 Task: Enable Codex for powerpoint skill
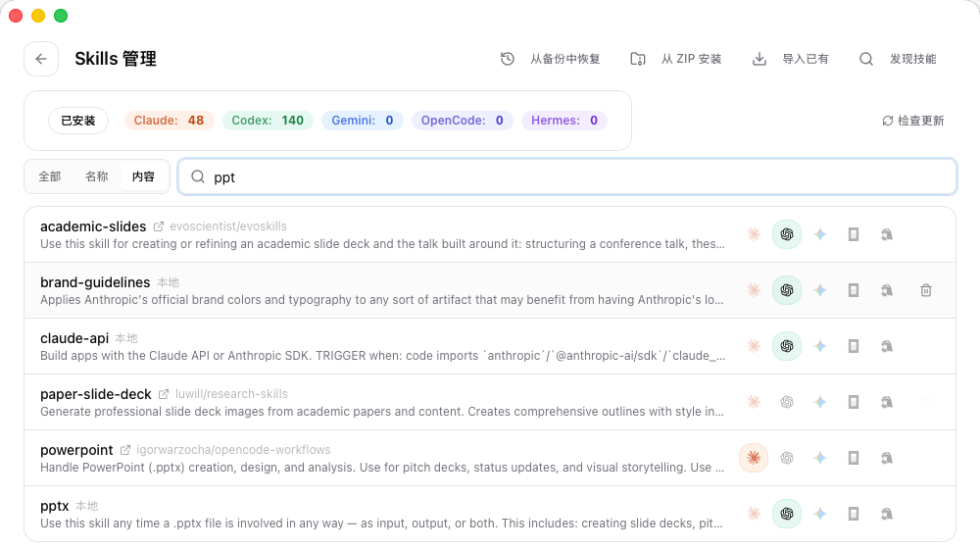point(787,458)
